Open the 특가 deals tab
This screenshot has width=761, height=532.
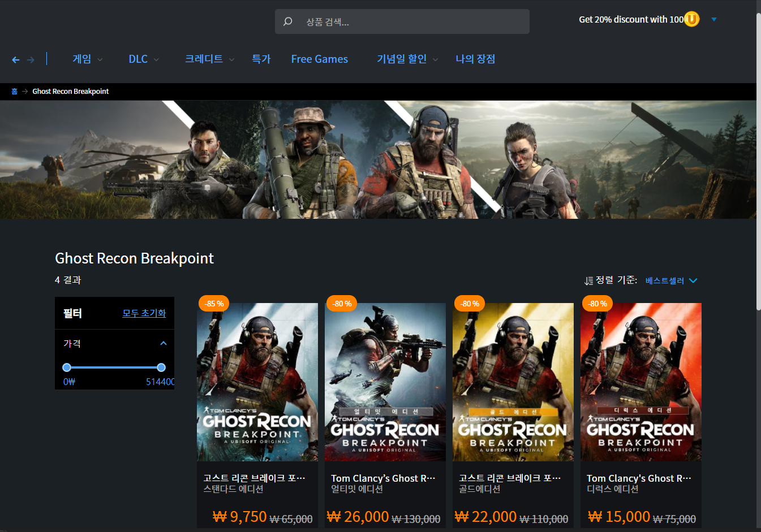261,59
